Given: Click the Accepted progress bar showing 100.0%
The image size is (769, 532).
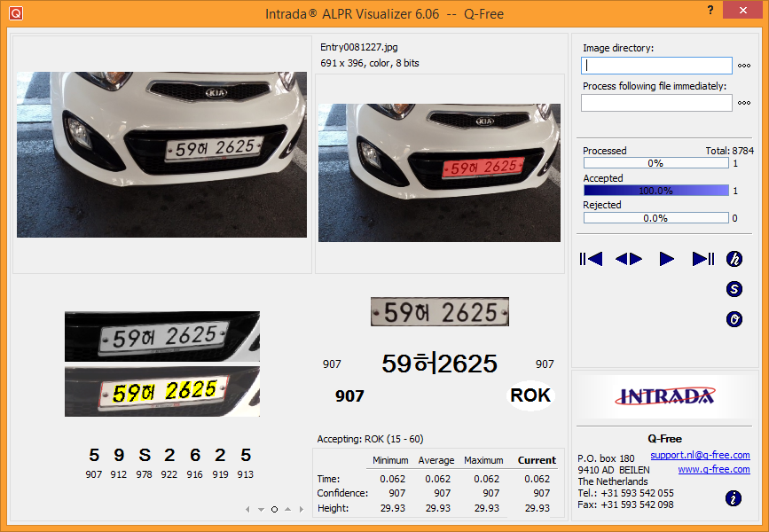Looking at the screenshot, I should pos(655,191).
